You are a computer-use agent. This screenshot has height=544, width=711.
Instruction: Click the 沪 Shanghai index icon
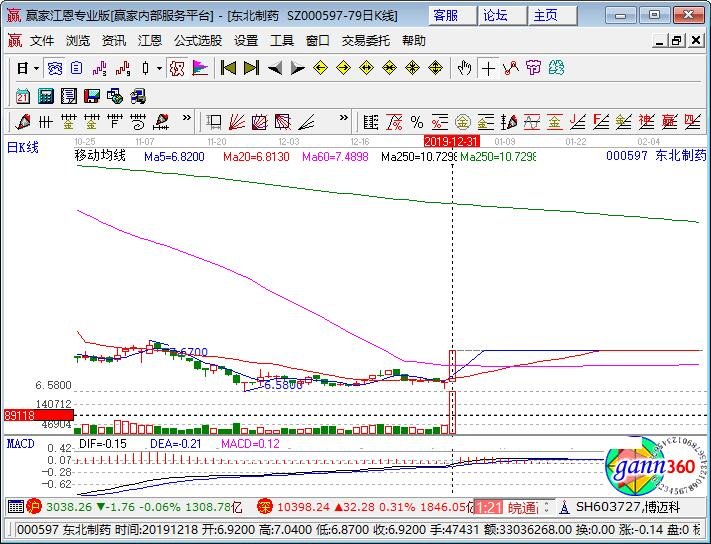point(34,506)
